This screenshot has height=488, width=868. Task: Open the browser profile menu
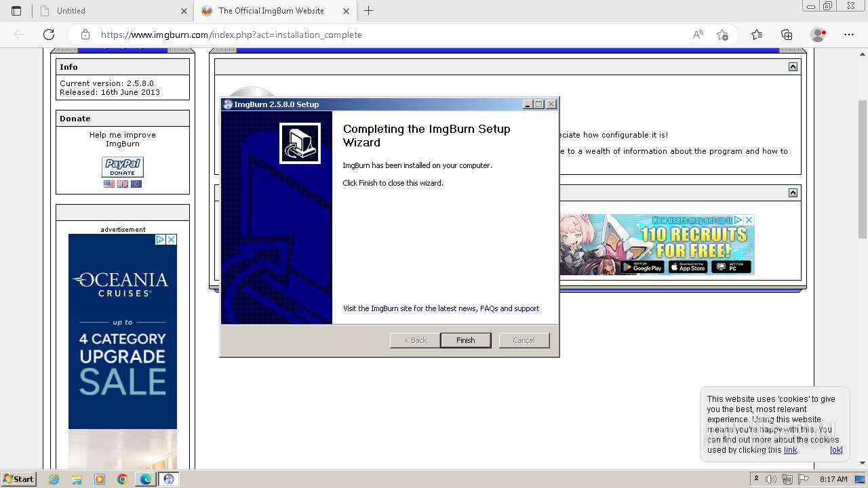[x=818, y=35]
